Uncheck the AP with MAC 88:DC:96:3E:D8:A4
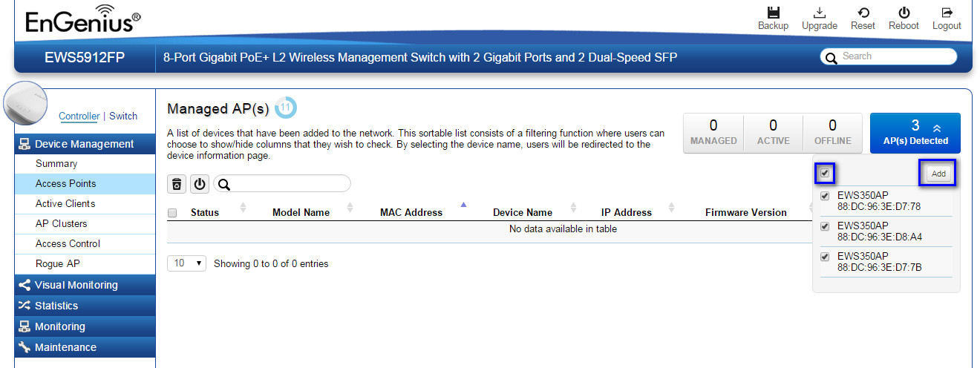The width and height of the screenshot is (980, 368). (825, 226)
